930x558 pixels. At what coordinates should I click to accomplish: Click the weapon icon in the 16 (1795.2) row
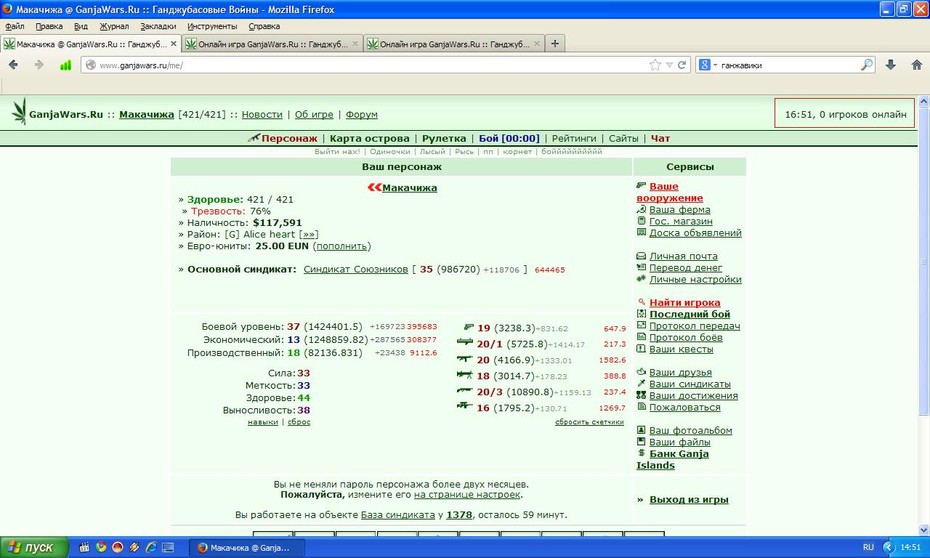point(465,406)
